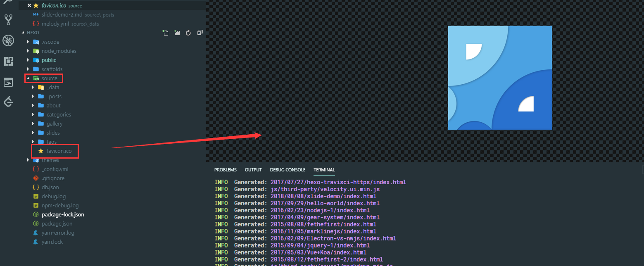Click New Folder icon in HEXO header
Screen dimensions: 644x266
(177, 33)
